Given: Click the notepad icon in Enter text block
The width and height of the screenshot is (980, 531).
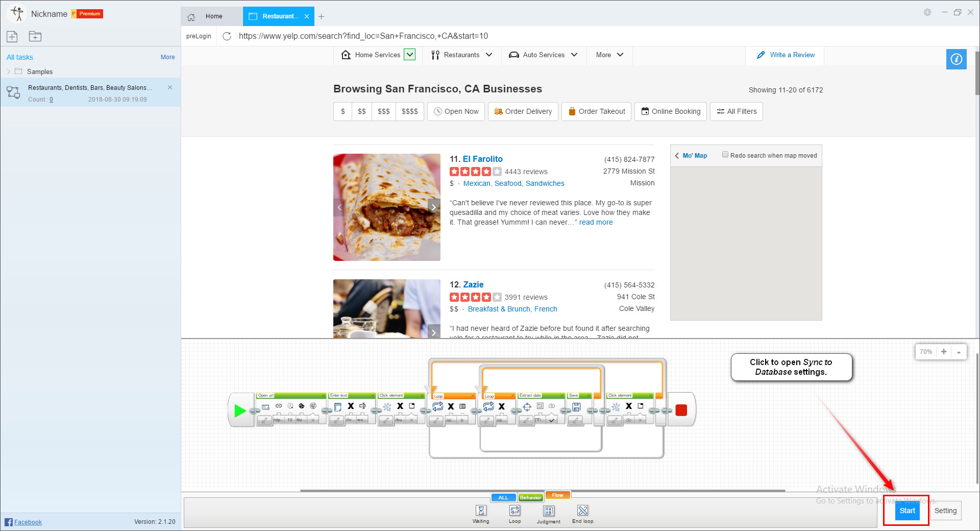Looking at the screenshot, I should pyautogui.click(x=337, y=407).
